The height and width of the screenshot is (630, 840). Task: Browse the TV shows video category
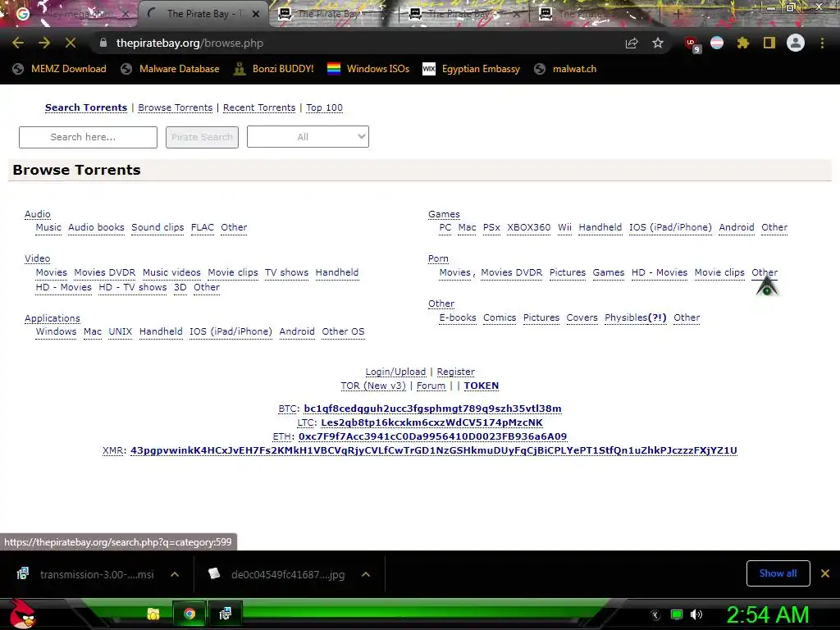coord(286,272)
